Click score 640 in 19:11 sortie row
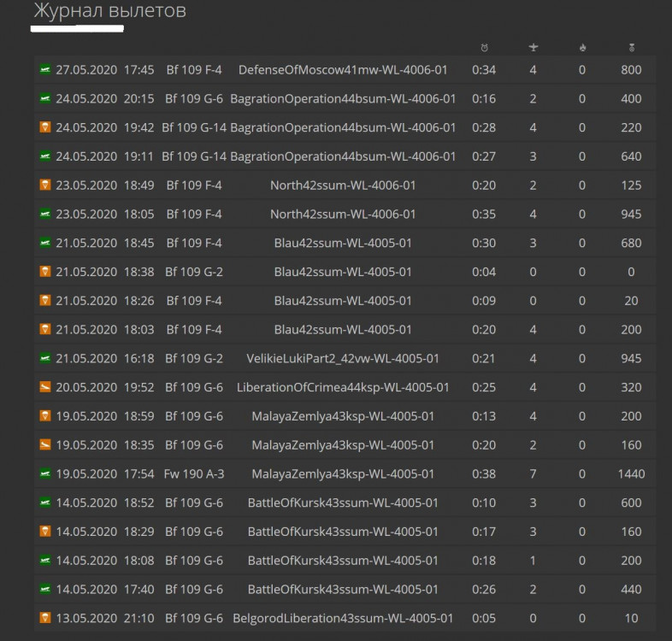Viewport: 672px width, 641px height. [631, 156]
